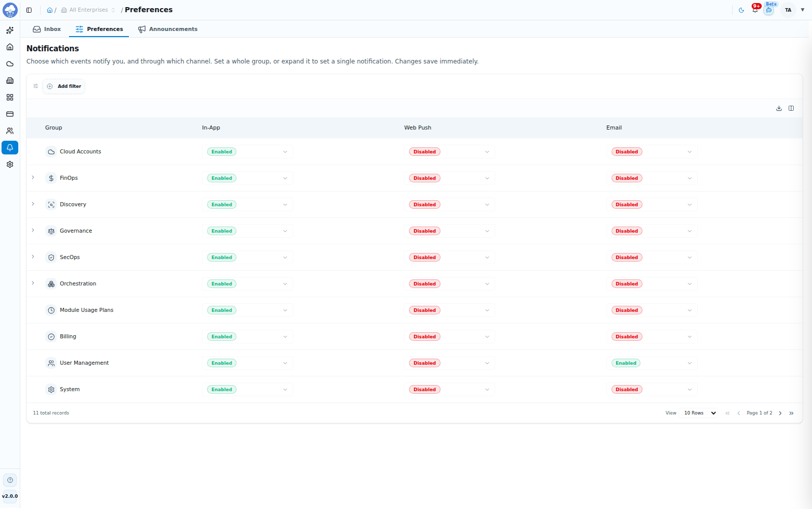812x509 pixels.
Task: Sort by the Group column header
Action: (x=53, y=128)
